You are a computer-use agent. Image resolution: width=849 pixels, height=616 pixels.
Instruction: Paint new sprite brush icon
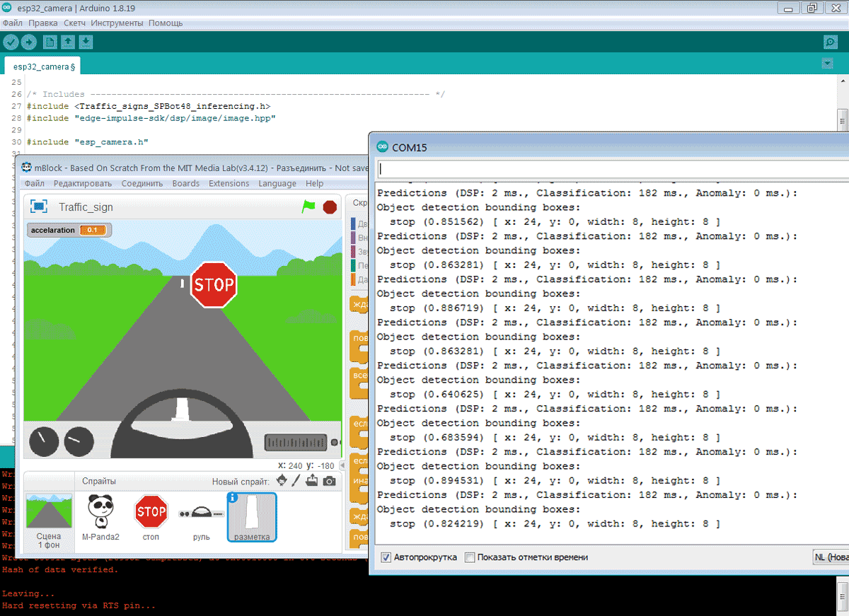pos(296,481)
